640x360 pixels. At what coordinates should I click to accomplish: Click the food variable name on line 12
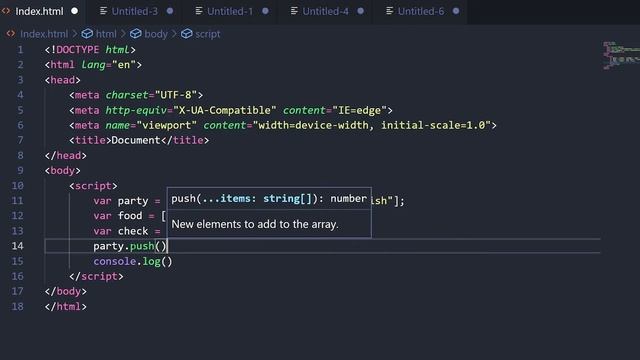coord(130,216)
